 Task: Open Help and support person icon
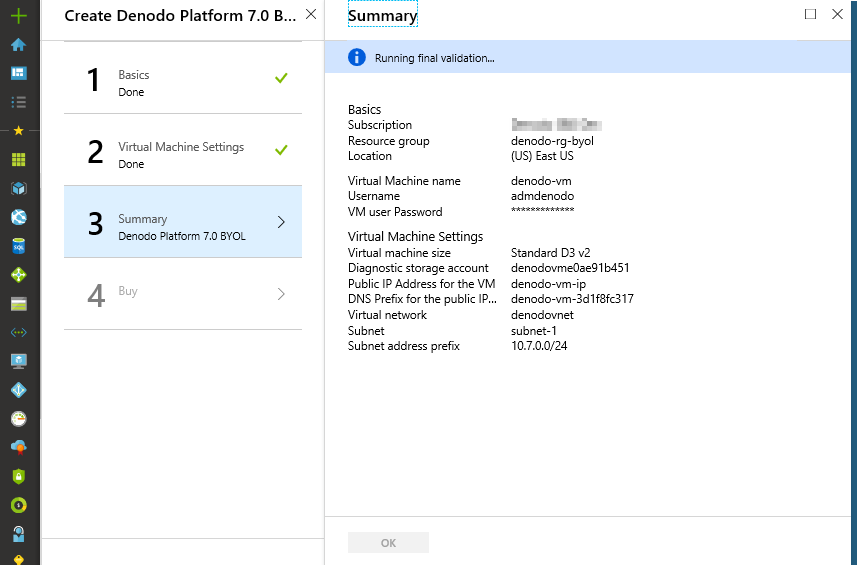pos(19,534)
